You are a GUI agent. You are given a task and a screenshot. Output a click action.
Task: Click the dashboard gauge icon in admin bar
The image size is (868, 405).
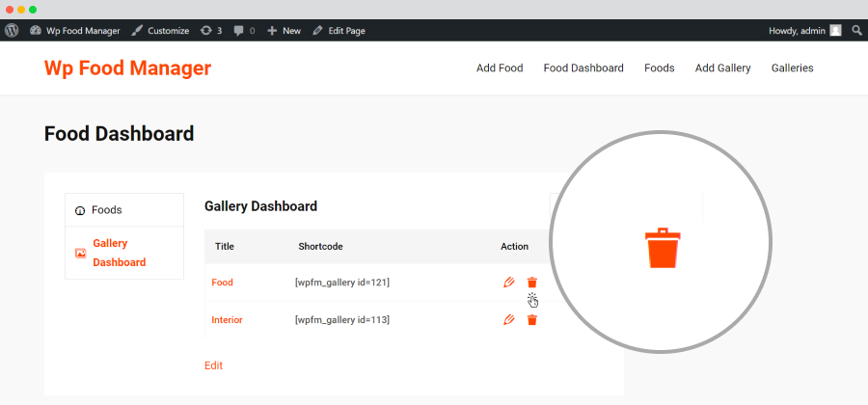pyautogui.click(x=36, y=31)
